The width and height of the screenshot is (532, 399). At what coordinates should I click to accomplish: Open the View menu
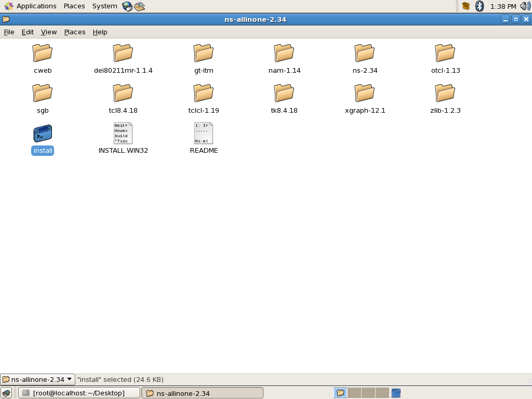pyautogui.click(x=48, y=32)
